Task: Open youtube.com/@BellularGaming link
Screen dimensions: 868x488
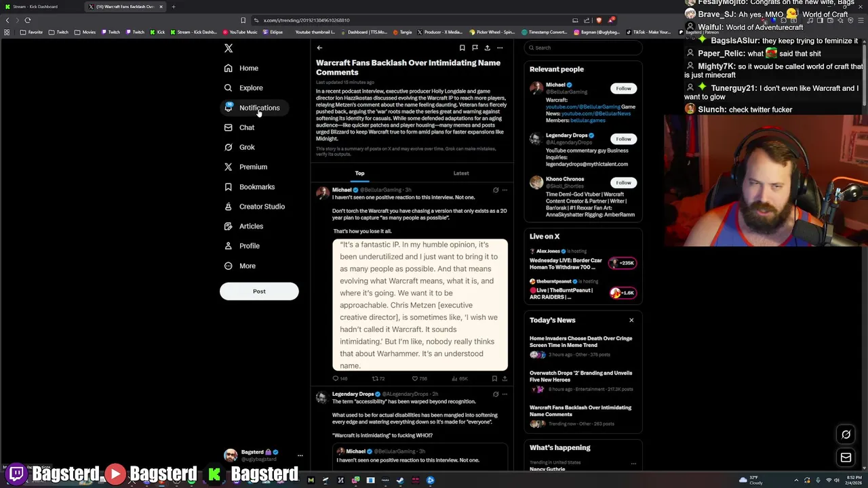Action: click(583, 106)
